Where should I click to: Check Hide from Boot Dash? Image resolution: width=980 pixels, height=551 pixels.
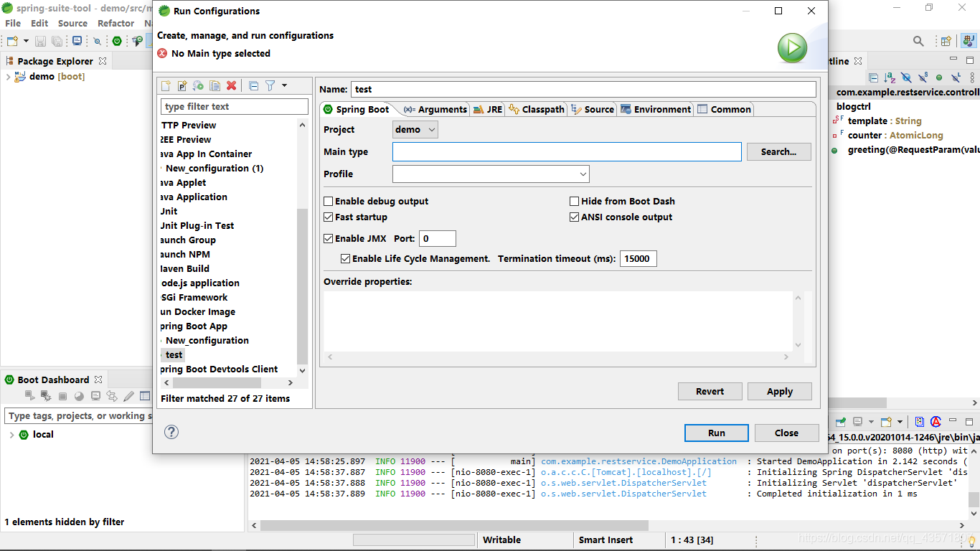click(575, 202)
